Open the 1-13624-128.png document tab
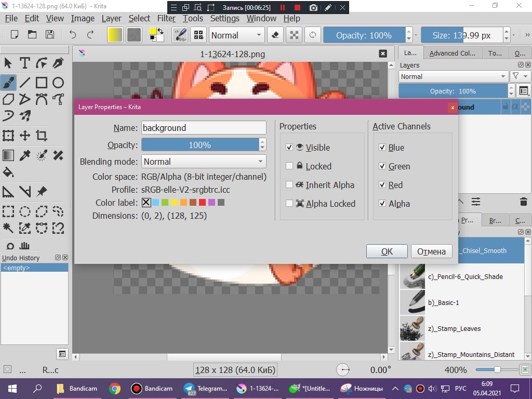 click(x=232, y=54)
